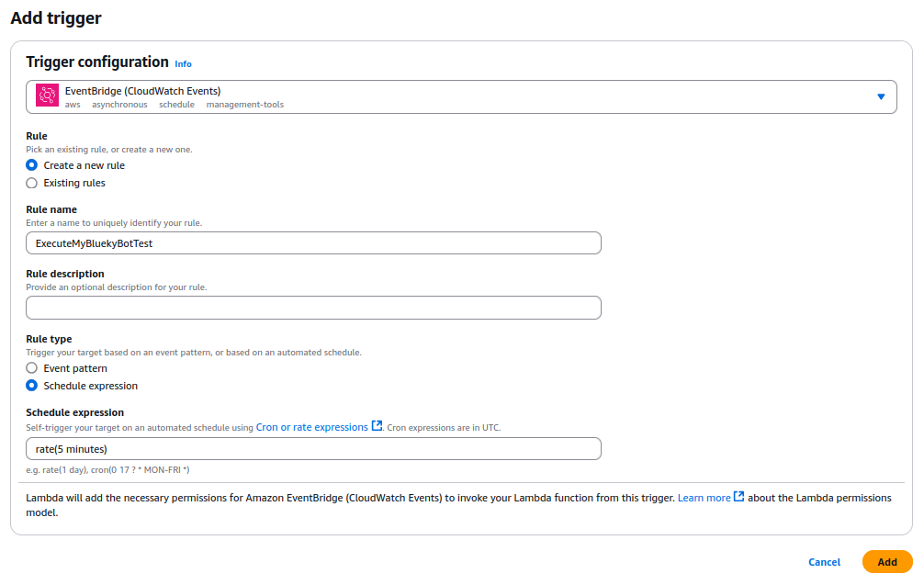This screenshot has width=924, height=585.
Task: Click the 'schedule' tag under EventBridge
Action: pyautogui.click(x=176, y=105)
